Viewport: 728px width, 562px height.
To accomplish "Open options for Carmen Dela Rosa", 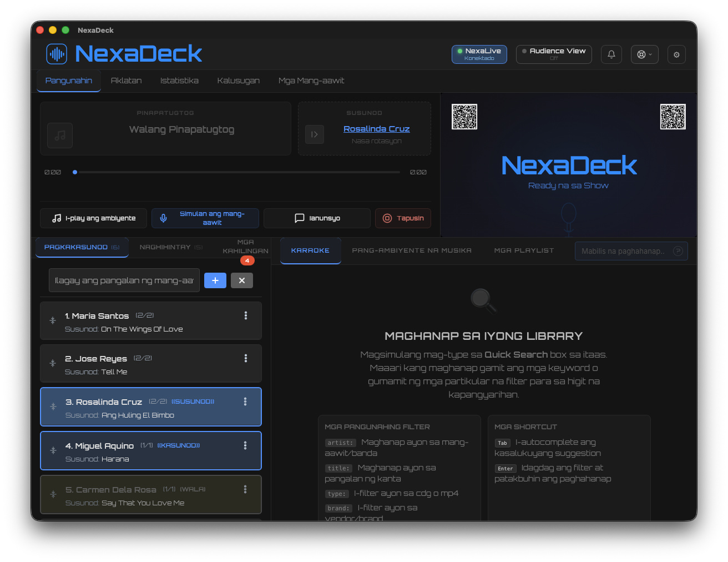I will [x=245, y=489].
